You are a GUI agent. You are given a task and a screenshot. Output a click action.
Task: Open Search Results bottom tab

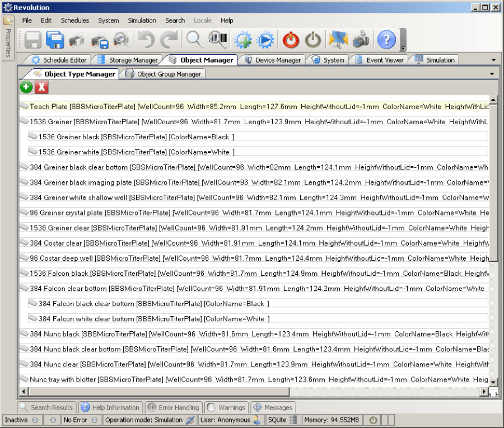(46, 407)
